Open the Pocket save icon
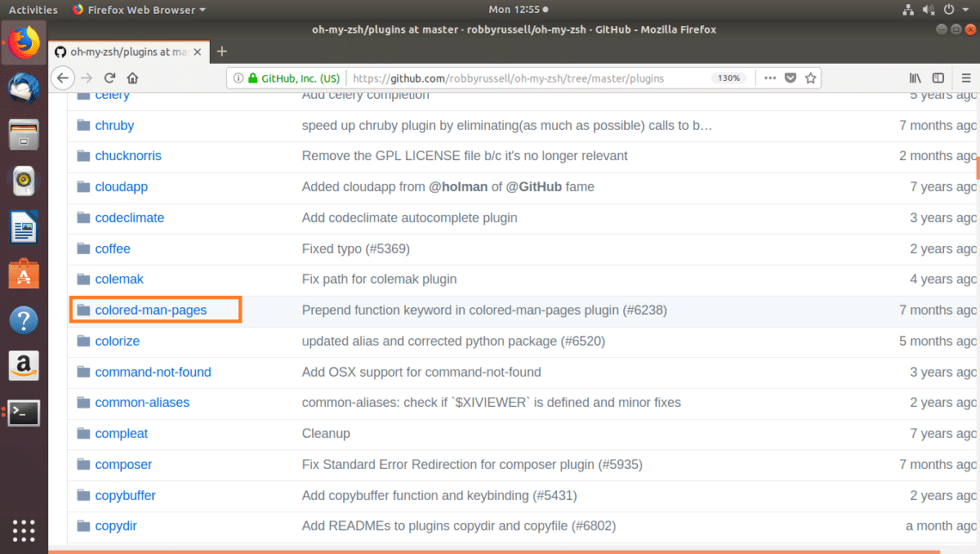 coord(790,78)
